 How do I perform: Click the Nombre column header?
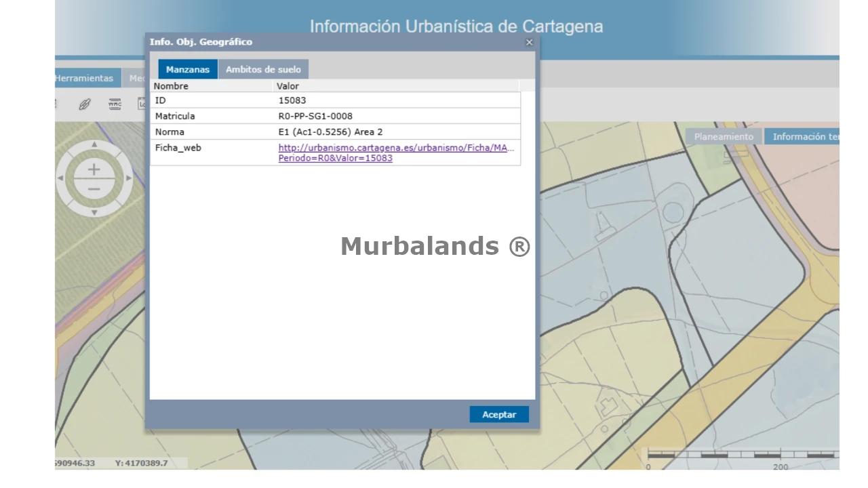pyautogui.click(x=172, y=86)
